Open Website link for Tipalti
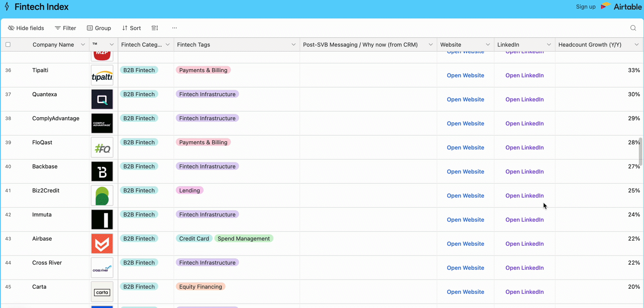Image resolution: width=644 pixels, height=308 pixels. pos(466,76)
